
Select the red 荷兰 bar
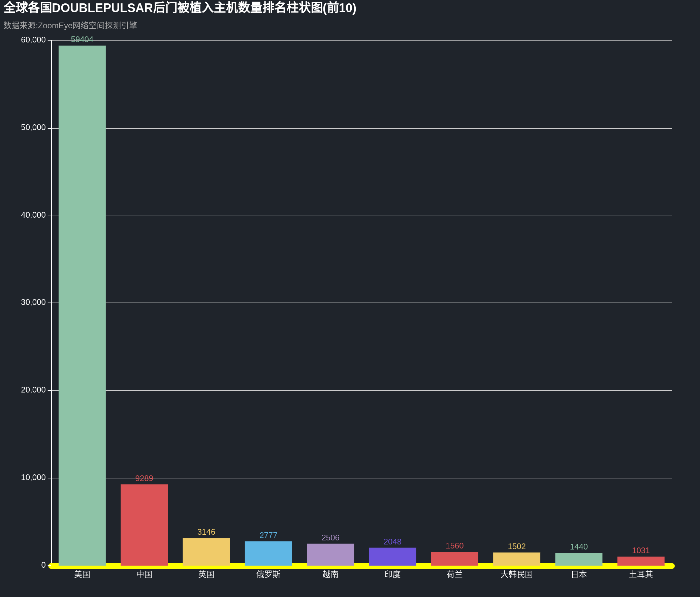pyautogui.click(x=455, y=559)
